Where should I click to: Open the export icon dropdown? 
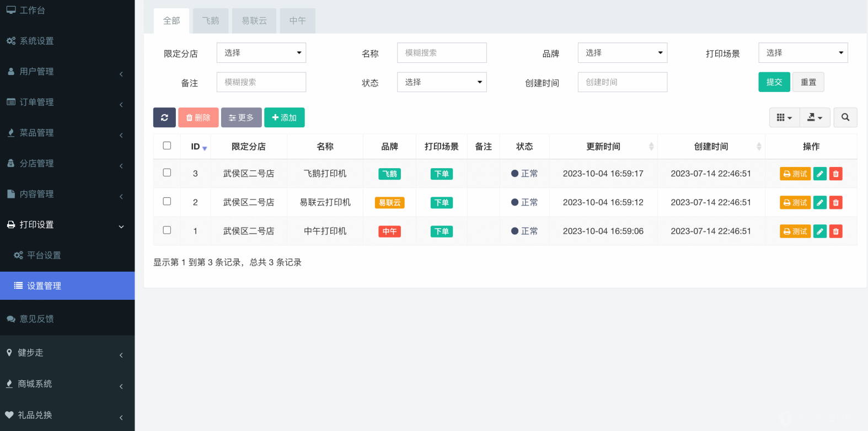pos(815,117)
